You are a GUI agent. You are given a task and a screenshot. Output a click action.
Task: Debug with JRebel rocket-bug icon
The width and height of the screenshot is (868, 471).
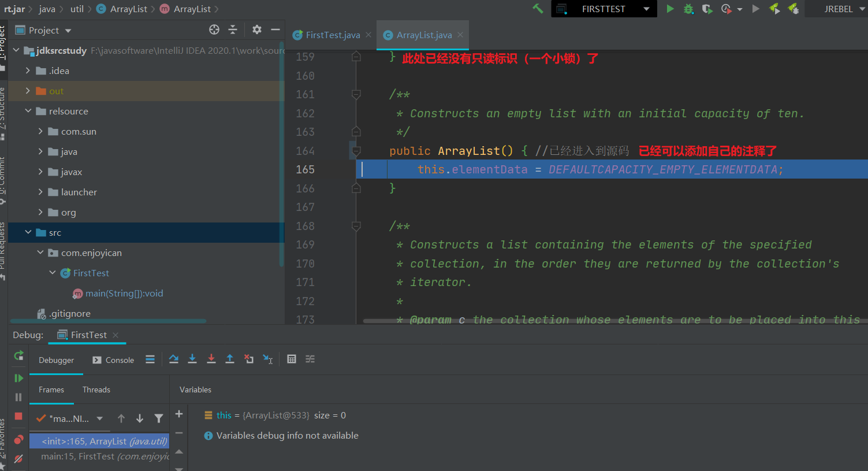point(794,9)
